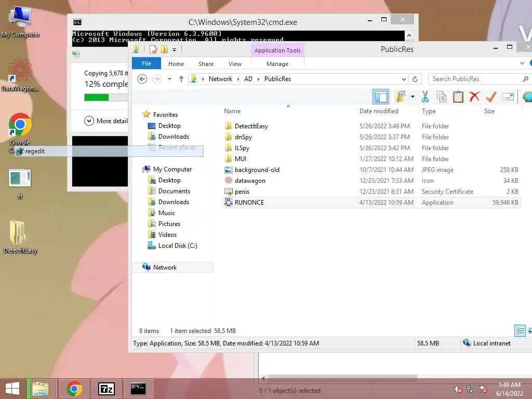
Task: Click the green copy progress bar
Action: coord(96,97)
